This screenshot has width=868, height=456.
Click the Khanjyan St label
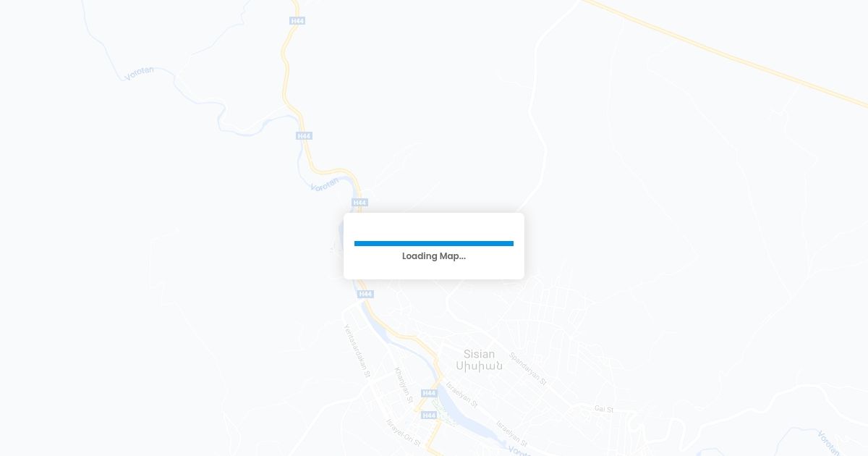(x=404, y=385)
